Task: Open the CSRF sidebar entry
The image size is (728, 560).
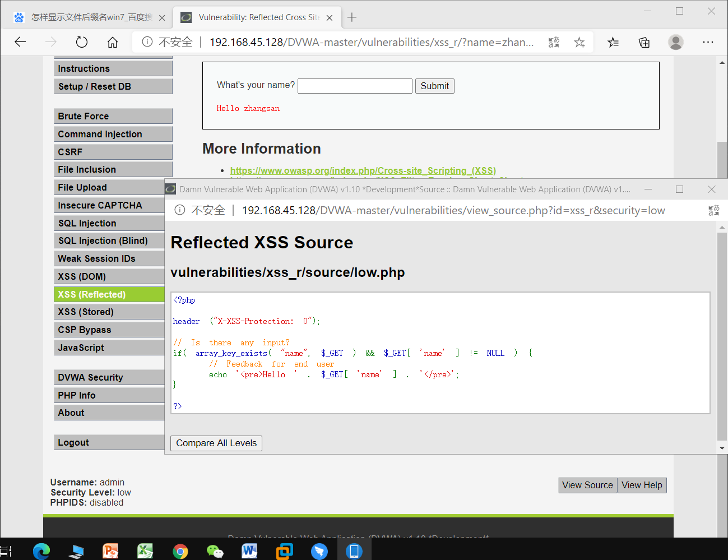Action: pos(113,152)
